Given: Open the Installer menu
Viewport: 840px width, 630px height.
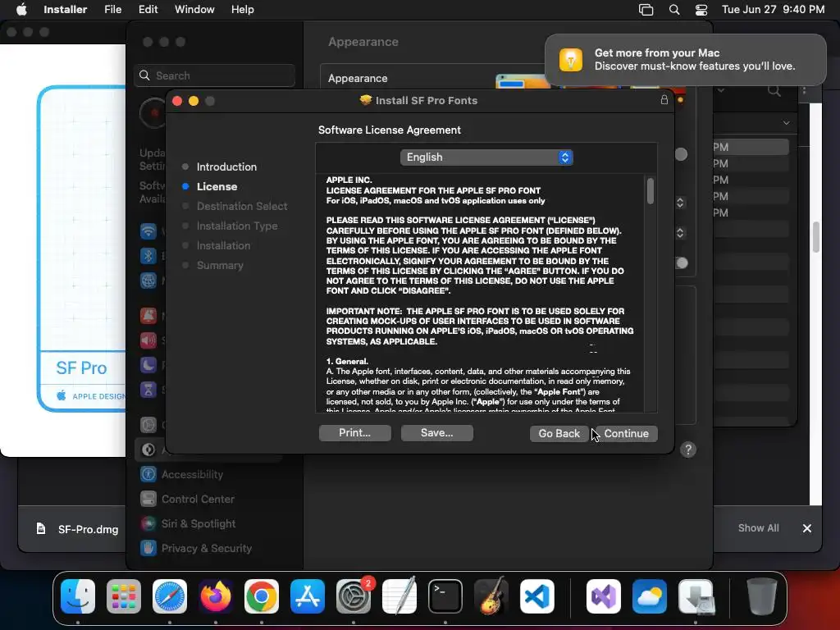Looking at the screenshot, I should 66,10.
